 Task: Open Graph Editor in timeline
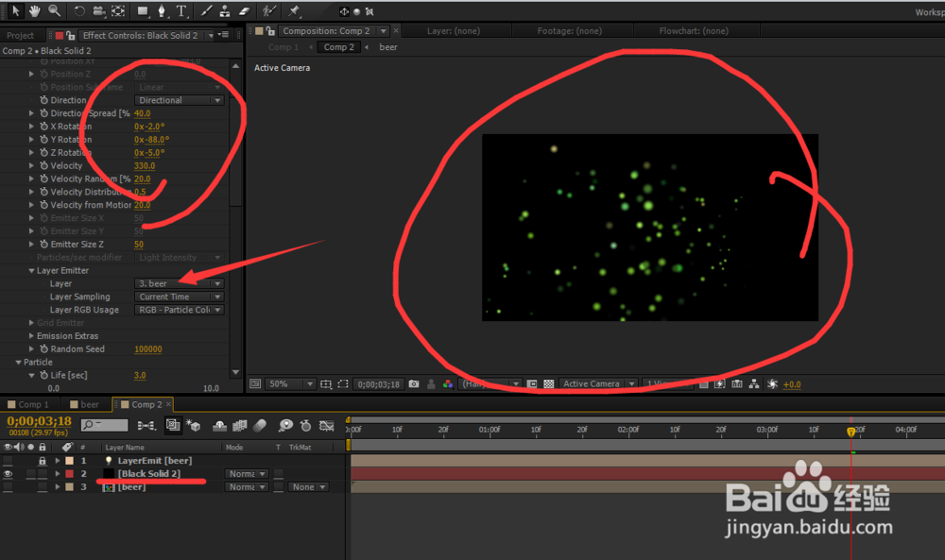tap(327, 426)
